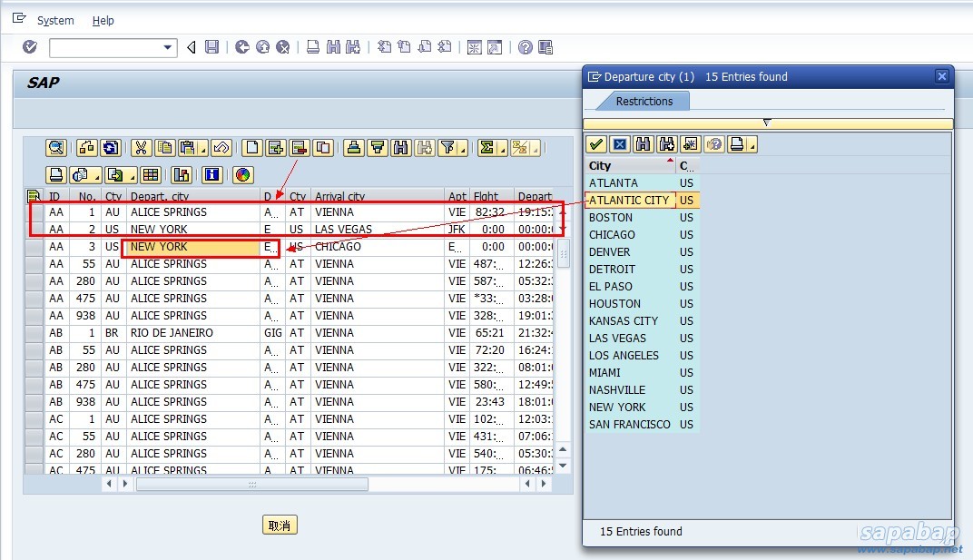
Task: Click the Refresh icon in grid toolbar
Action: click(x=111, y=148)
